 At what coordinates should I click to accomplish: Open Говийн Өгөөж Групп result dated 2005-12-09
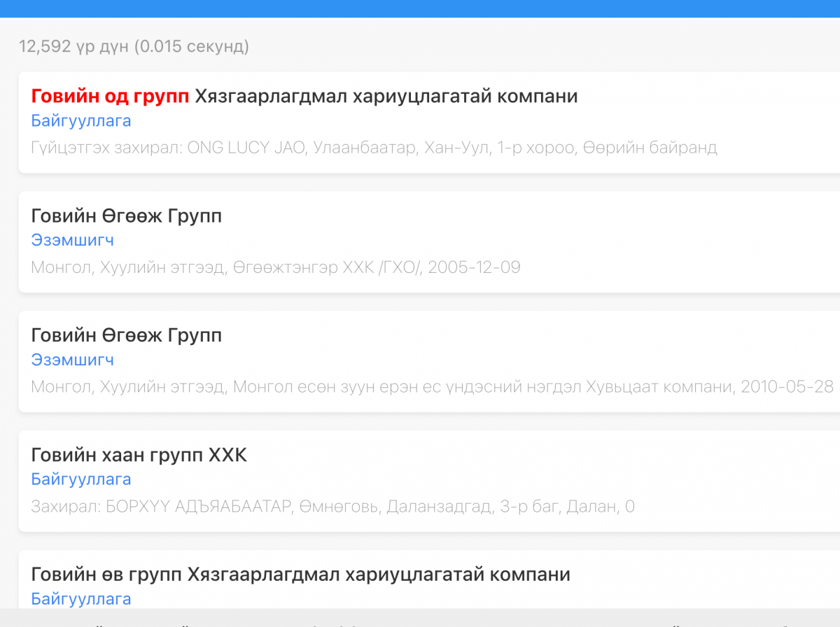click(126, 216)
